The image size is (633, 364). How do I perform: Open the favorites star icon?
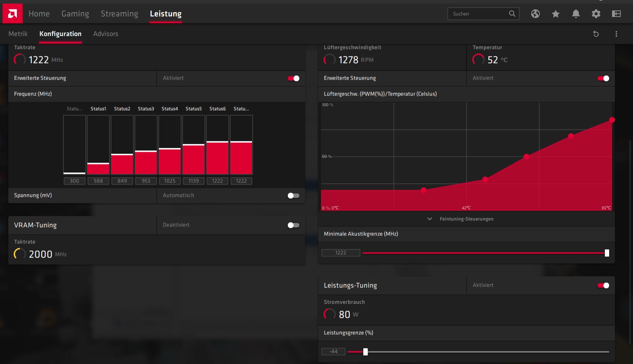point(555,14)
